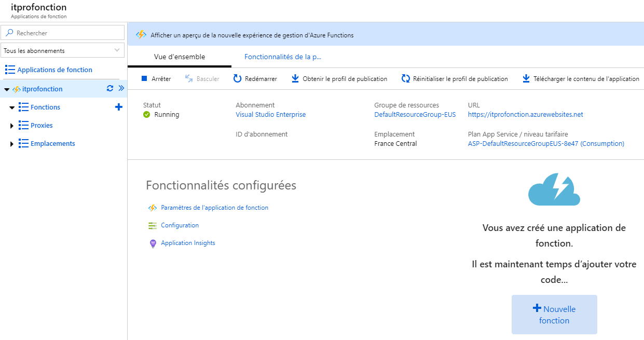Open the Application Insights link
Image resolution: width=644 pixels, height=340 pixels.
[x=188, y=243]
